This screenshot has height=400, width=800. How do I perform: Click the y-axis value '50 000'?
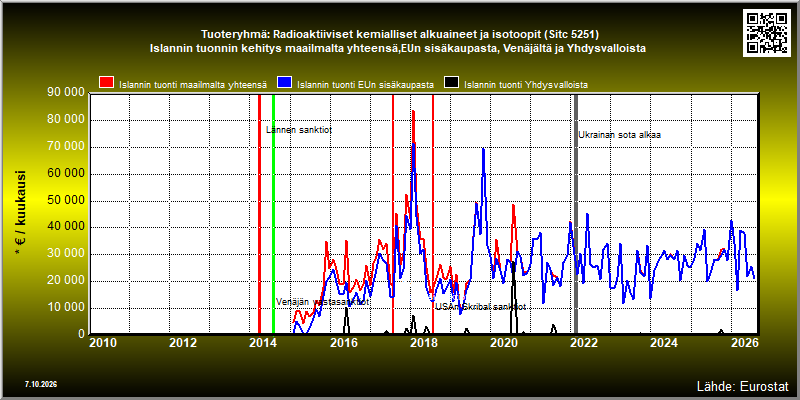[x=66, y=201]
